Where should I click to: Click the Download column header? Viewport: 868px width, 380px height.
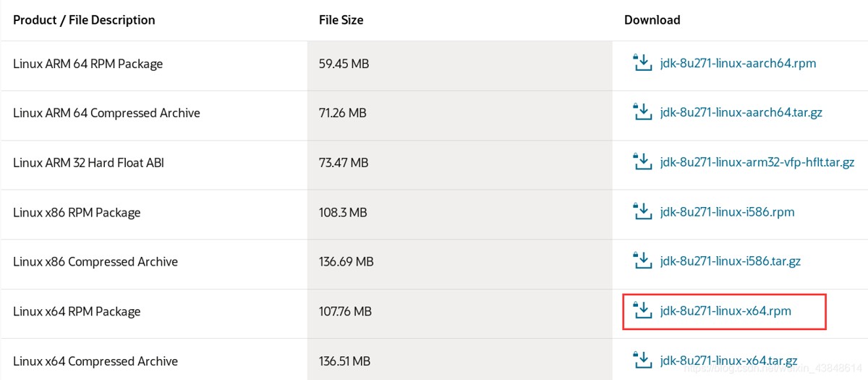coord(652,20)
